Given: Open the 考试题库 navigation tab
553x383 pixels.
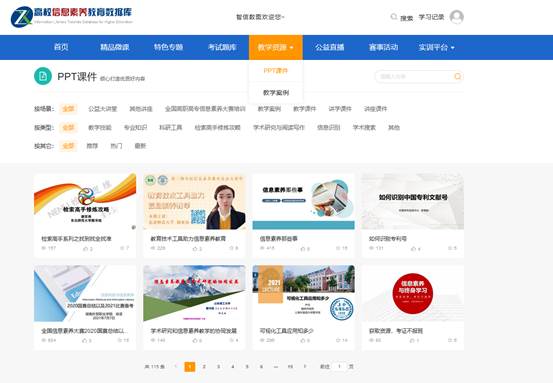Looking at the screenshot, I should click(x=222, y=47).
